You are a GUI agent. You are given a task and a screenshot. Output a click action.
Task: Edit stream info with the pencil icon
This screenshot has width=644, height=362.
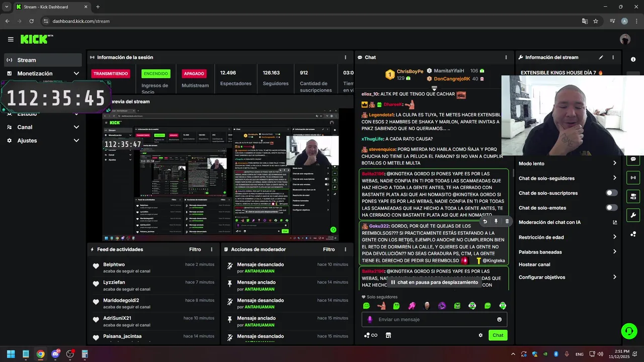pyautogui.click(x=601, y=57)
